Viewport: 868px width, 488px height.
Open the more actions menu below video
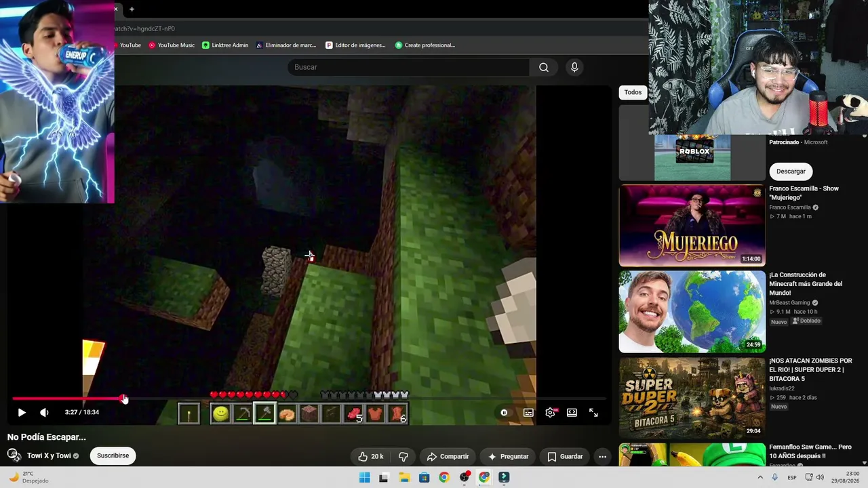pos(602,456)
